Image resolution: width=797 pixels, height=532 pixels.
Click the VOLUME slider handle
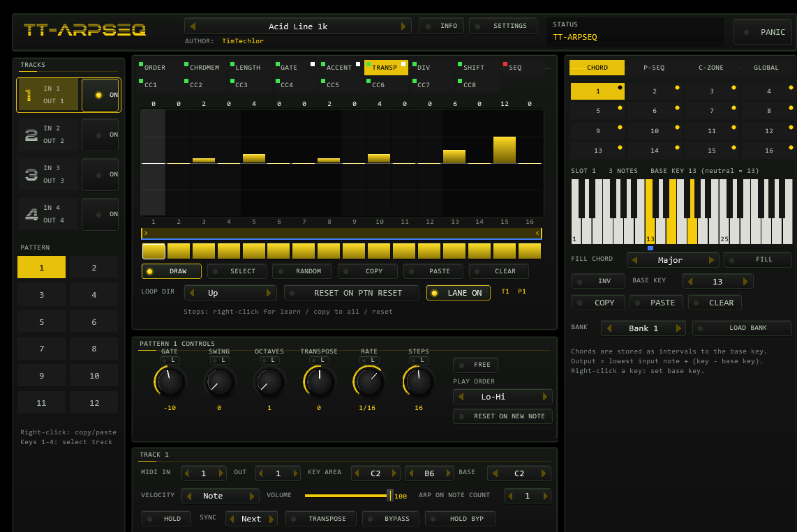coord(390,496)
